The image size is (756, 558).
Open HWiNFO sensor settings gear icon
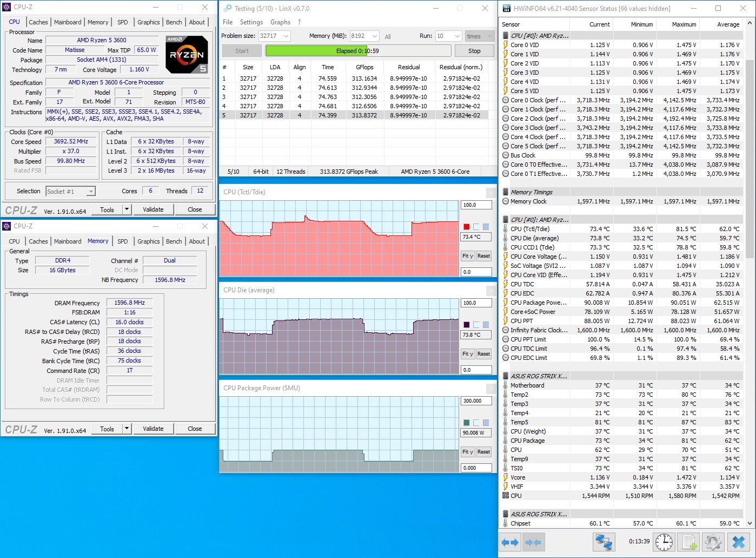(713, 542)
